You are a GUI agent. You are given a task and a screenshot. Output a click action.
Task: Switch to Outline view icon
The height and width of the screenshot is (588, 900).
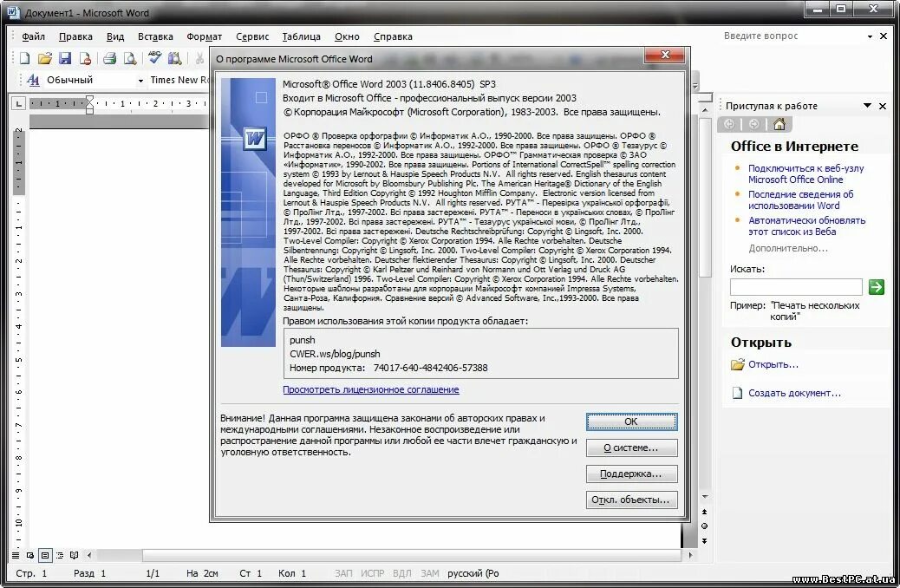tap(59, 555)
